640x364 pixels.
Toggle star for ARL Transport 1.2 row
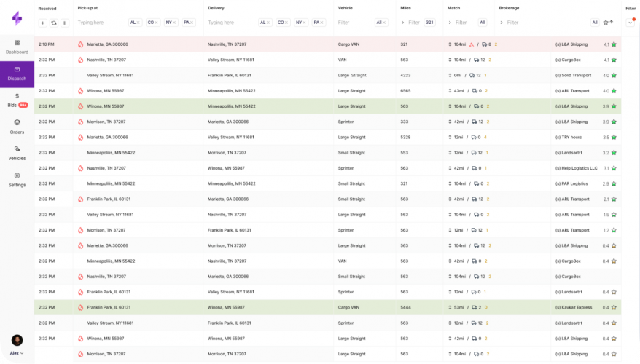[614, 230]
